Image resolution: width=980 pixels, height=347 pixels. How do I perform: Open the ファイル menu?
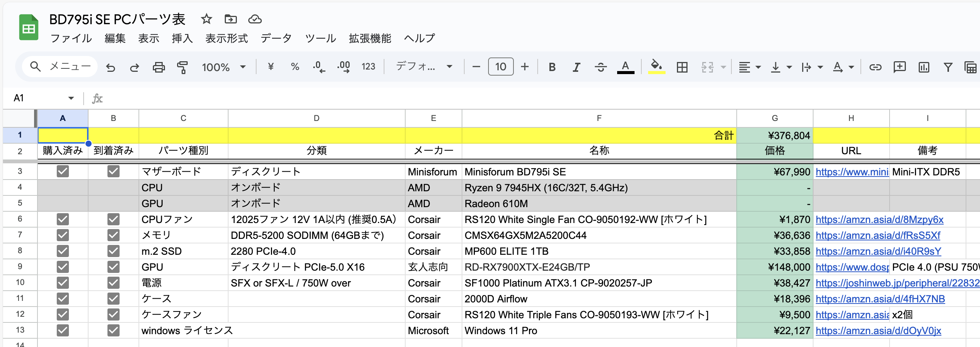pyautogui.click(x=71, y=38)
